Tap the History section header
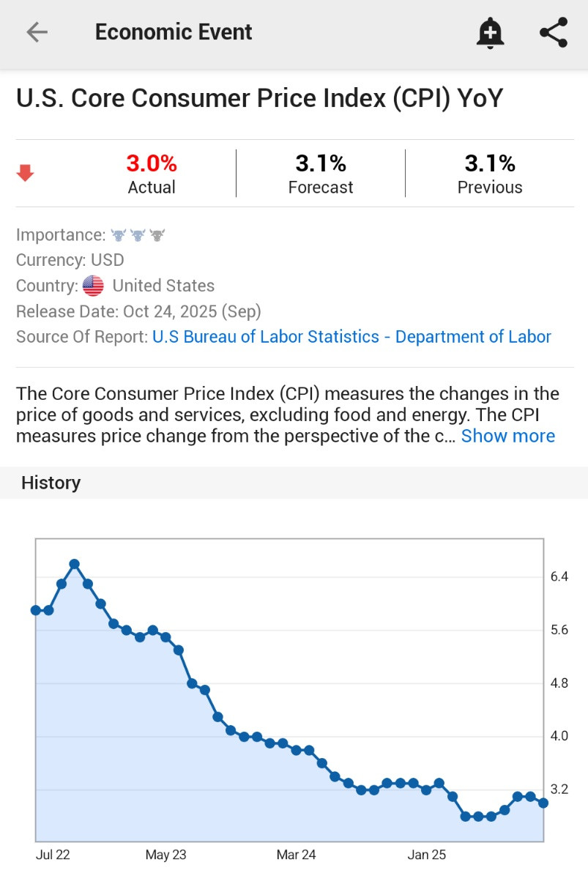588x873 pixels. point(51,483)
